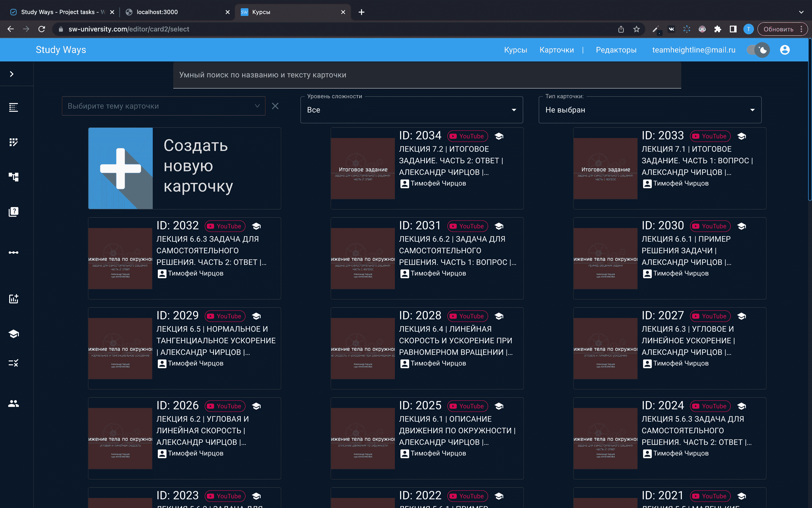This screenshot has width=812, height=508.
Task: Open the Уровень сложности dropdown
Action: pos(411,110)
